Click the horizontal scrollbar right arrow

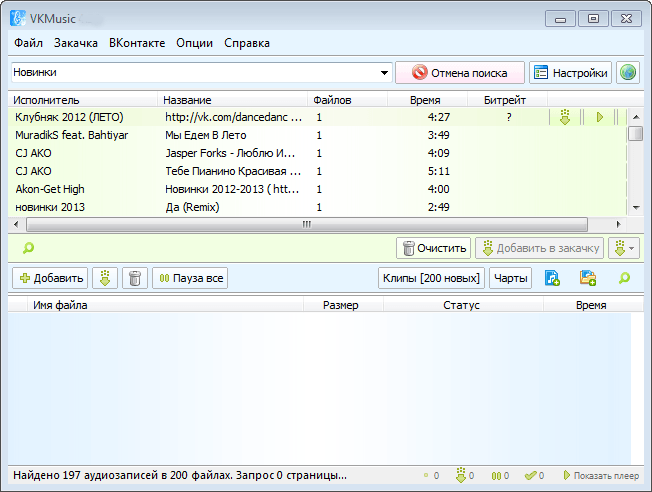point(618,225)
